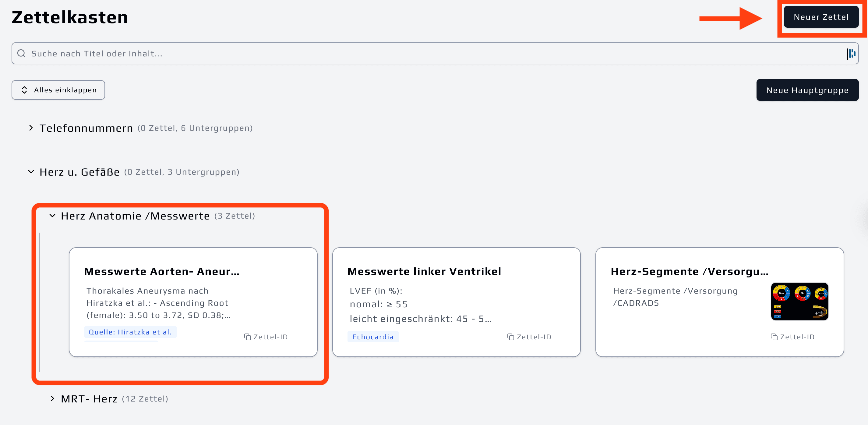Create a new note with Neuer Zettel
868x425 pixels.
click(x=821, y=17)
